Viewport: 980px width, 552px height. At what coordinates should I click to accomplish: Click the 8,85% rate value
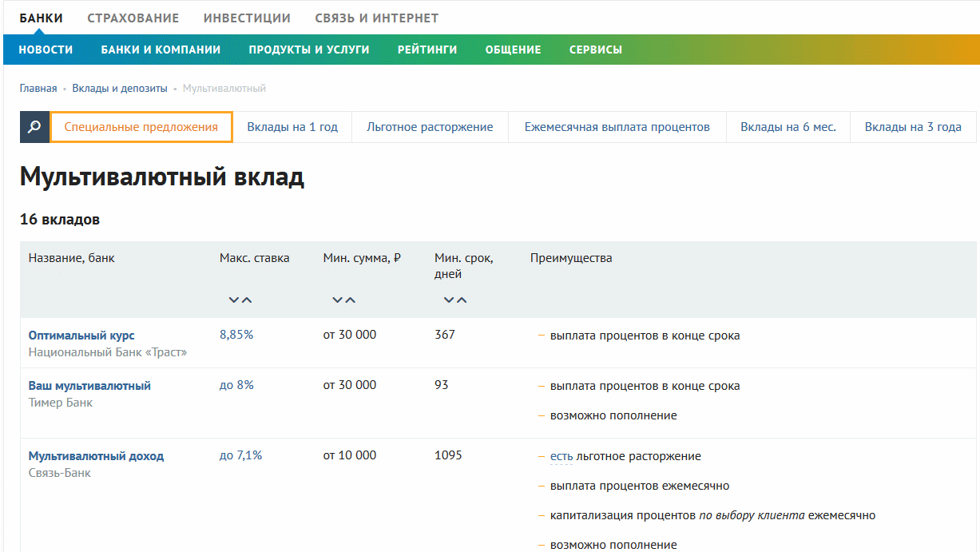[236, 336]
